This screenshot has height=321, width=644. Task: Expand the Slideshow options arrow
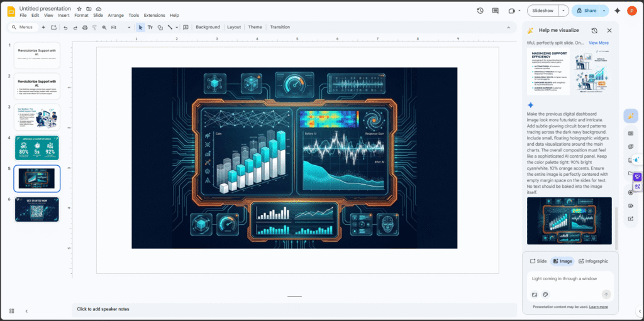click(x=563, y=11)
